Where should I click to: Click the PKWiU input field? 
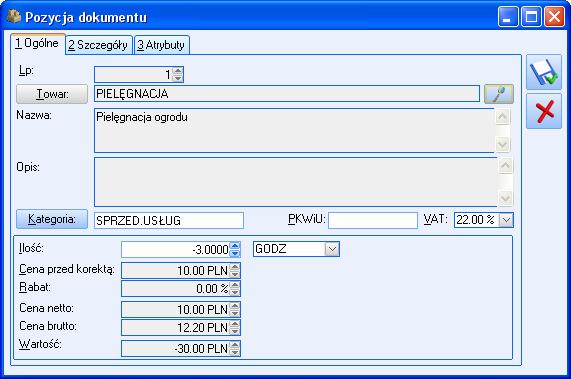pyautogui.click(x=373, y=221)
